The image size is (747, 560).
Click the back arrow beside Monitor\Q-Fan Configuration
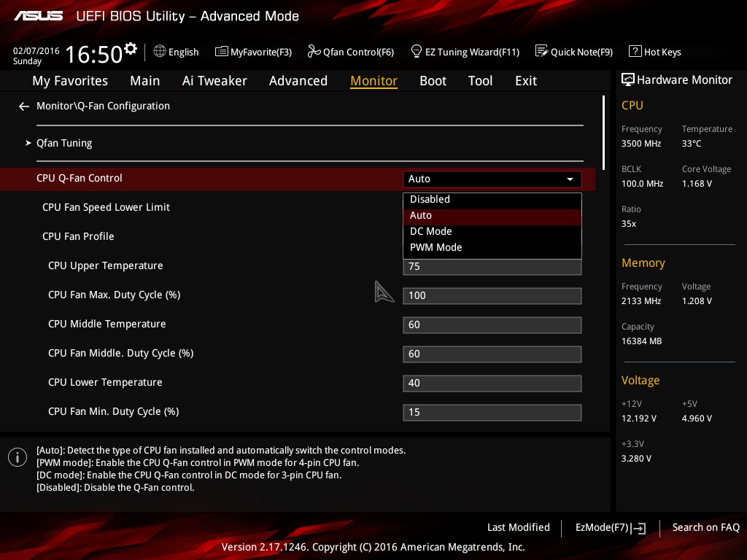[24, 106]
